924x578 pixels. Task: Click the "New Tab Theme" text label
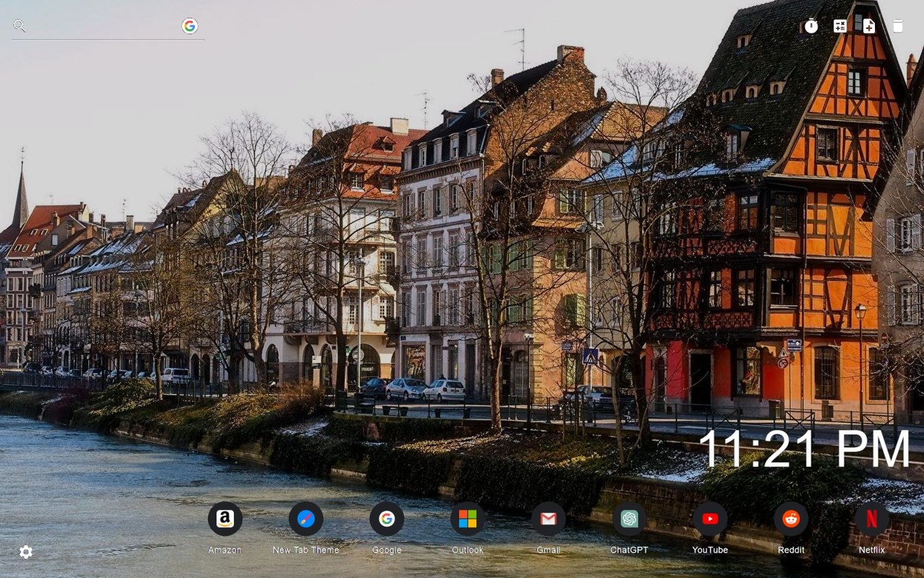(306, 550)
